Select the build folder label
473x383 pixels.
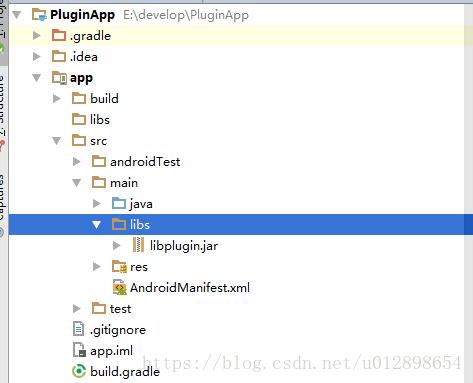coord(104,99)
